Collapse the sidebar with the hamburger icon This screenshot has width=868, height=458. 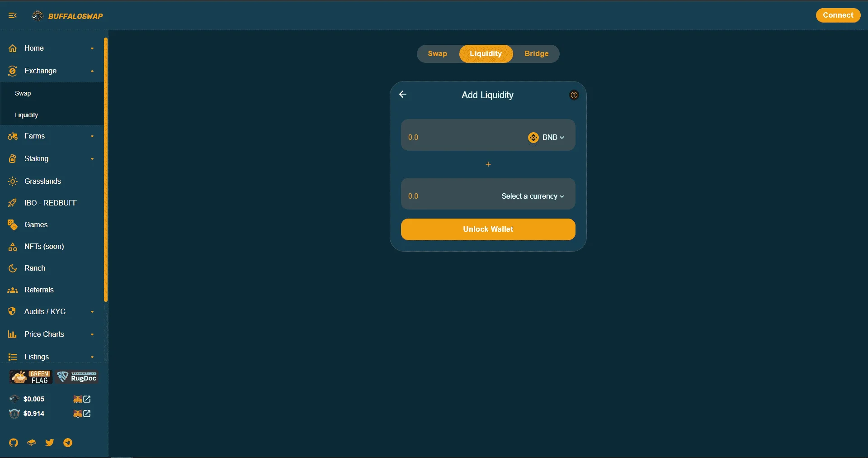pyautogui.click(x=13, y=15)
